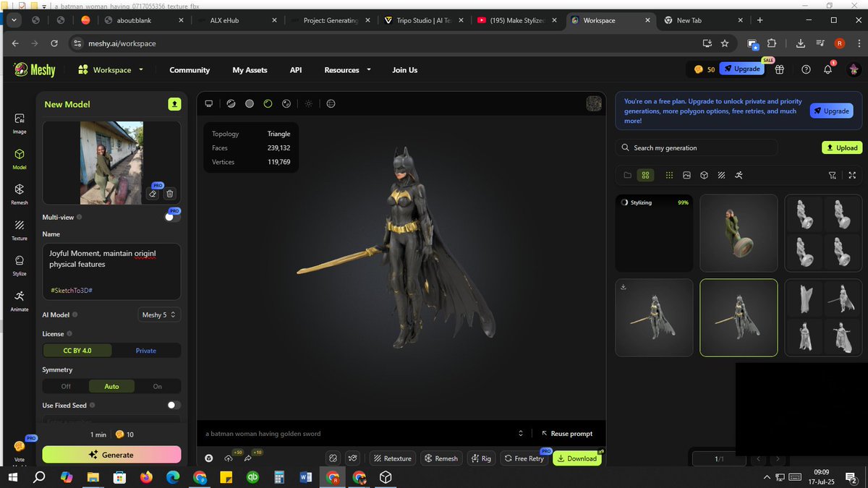The width and height of the screenshot is (868, 488).
Task: Choose the Private license option
Action: point(146,351)
